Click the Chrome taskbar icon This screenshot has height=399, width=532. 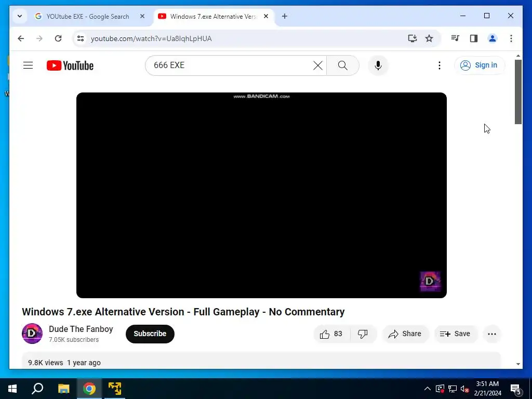(89, 389)
